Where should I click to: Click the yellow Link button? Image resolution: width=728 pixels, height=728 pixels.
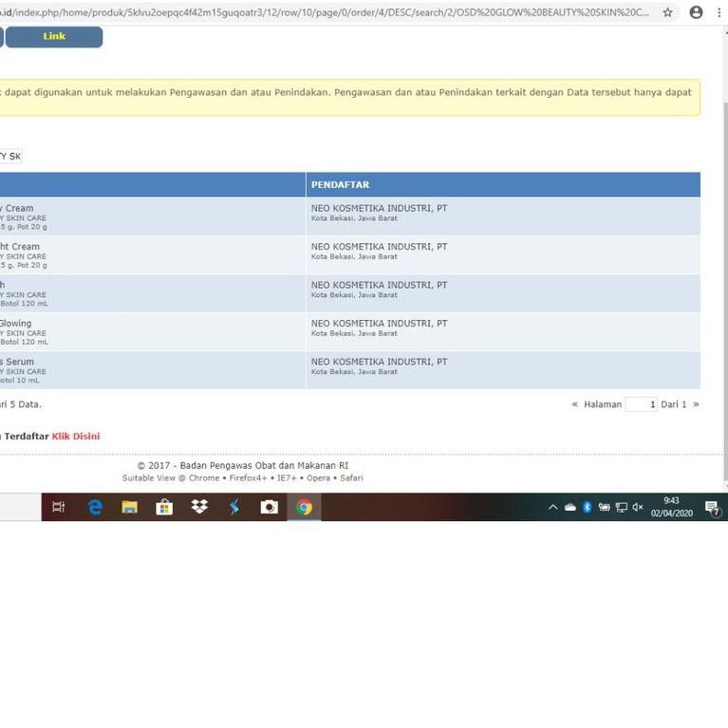[54, 37]
